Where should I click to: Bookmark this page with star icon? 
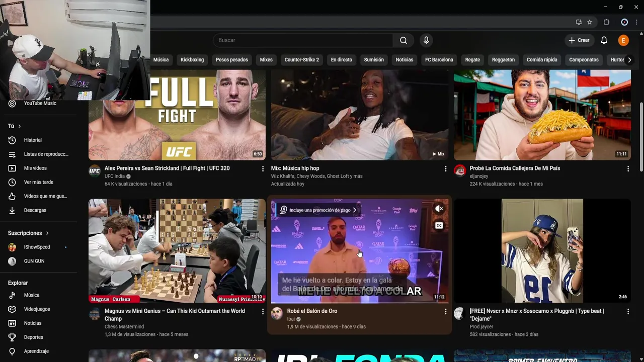coord(590,22)
